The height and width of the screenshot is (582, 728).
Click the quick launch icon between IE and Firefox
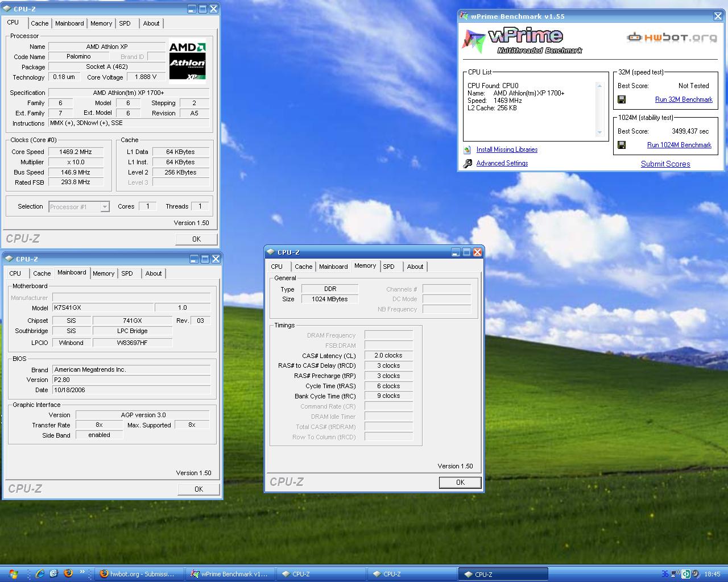54,573
